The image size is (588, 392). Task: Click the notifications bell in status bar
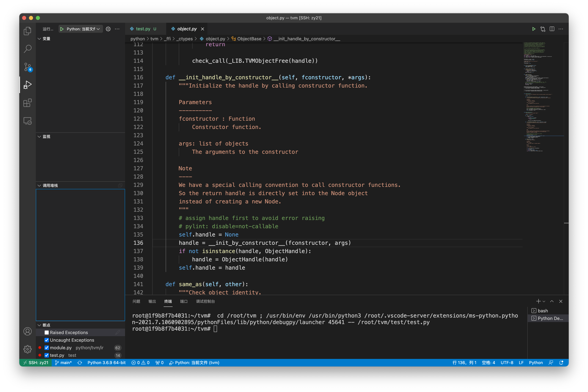point(561,363)
